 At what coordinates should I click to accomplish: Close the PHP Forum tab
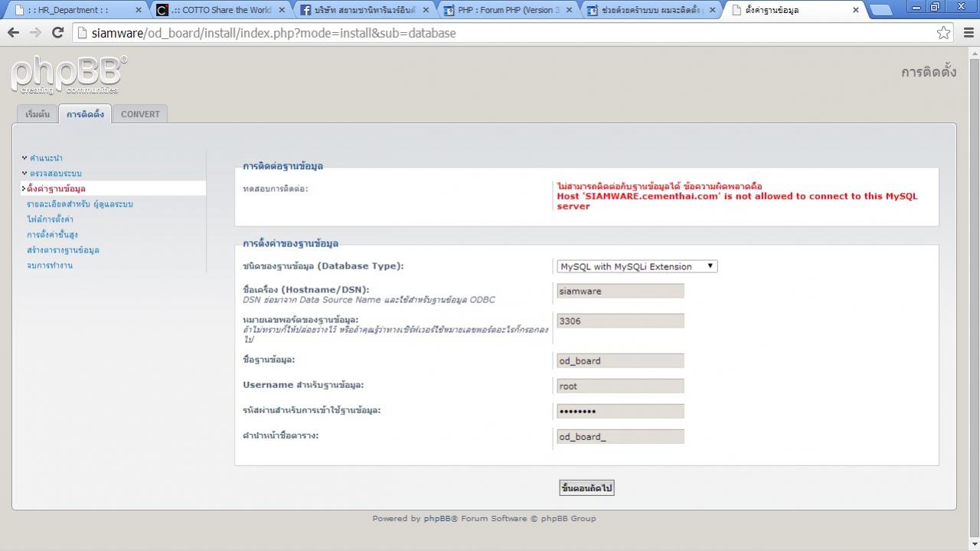point(569,11)
